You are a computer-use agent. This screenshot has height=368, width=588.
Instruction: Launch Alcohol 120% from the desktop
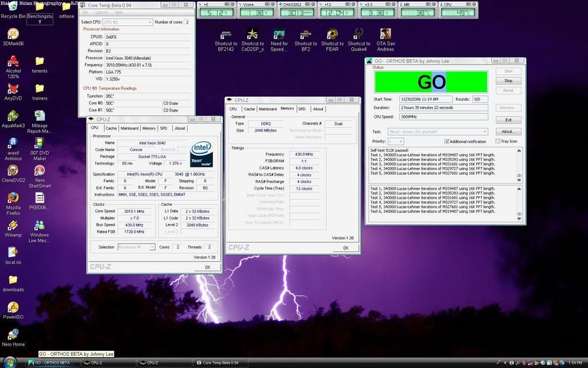point(13,67)
